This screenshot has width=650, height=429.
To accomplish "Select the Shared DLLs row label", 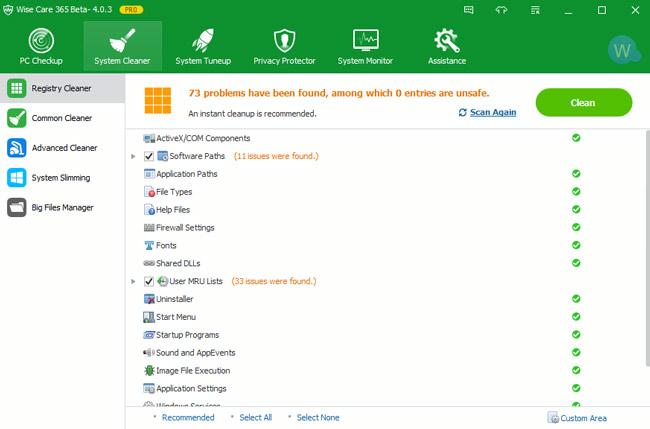I will click(x=178, y=263).
